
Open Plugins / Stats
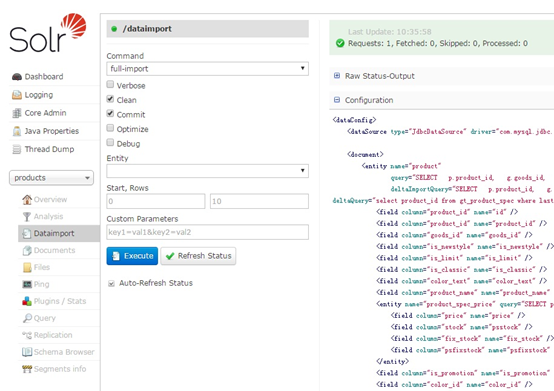click(60, 301)
